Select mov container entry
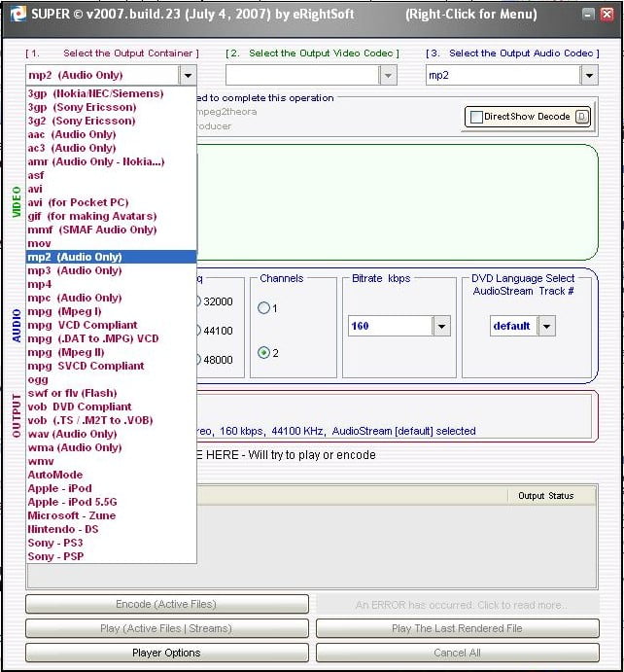This screenshot has width=624, height=672. pos(112,243)
